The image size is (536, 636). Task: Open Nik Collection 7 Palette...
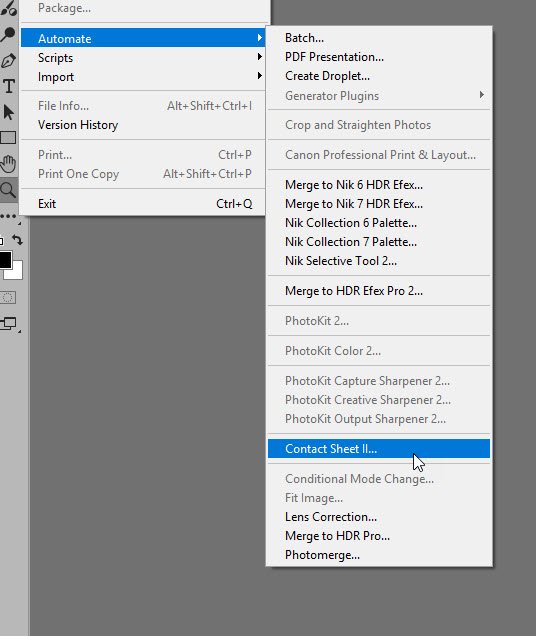379,242
